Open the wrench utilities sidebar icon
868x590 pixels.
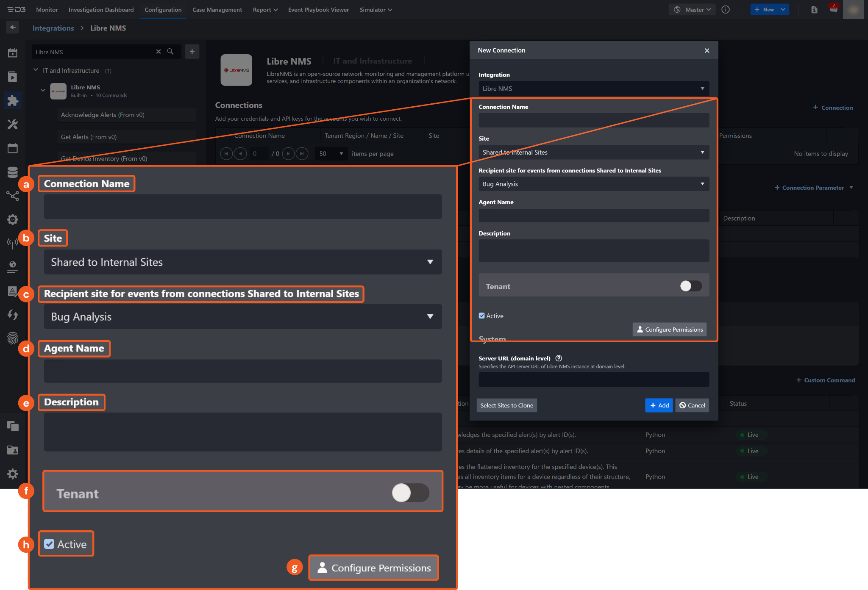[13, 124]
